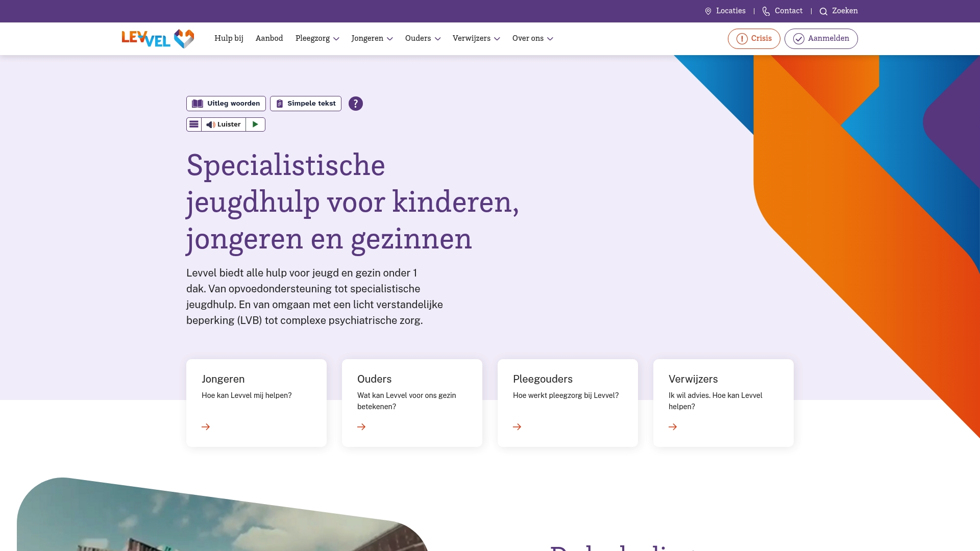Click the Aanmelden button

pyautogui.click(x=820, y=38)
